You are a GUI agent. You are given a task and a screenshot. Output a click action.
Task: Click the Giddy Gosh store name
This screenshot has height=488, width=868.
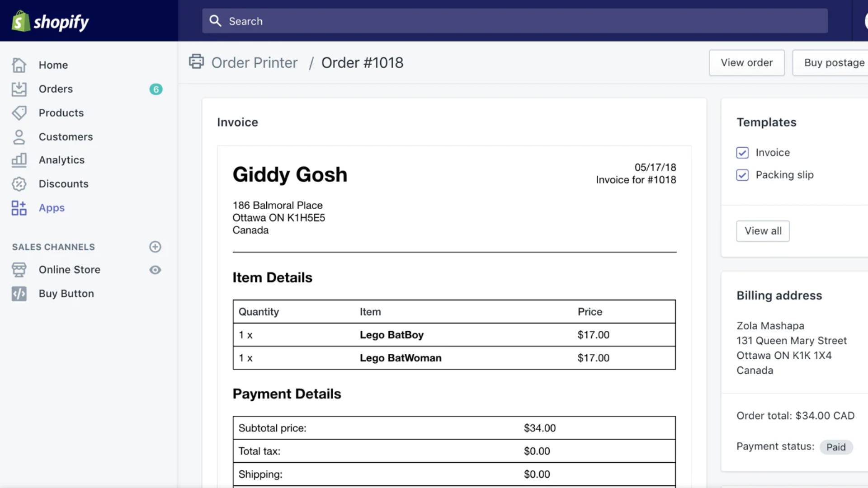coord(290,174)
